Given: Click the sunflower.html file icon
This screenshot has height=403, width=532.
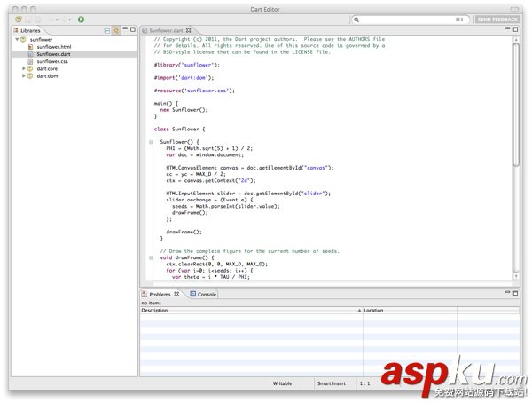Looking at the screenshot, I should click(x=30, y=47).
